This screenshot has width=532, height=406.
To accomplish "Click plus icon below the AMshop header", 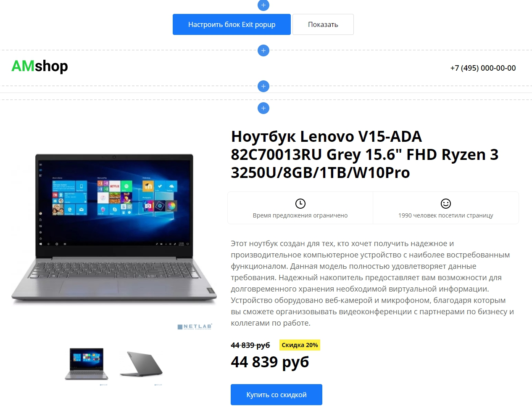I will (263, 86).
